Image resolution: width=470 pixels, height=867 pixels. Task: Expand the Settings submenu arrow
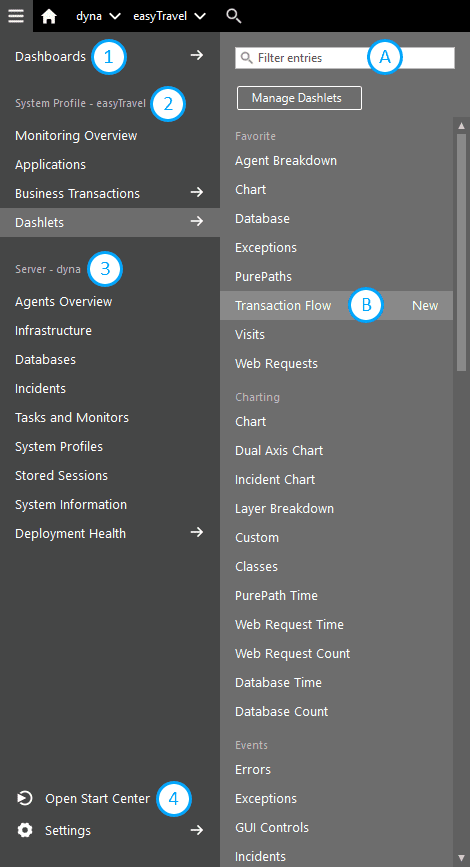pyautogui.click(x=197, y=829)
